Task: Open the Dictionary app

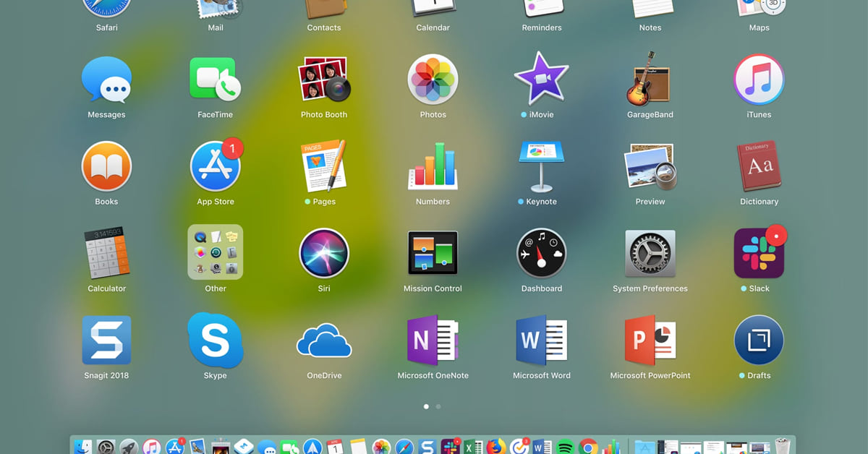Action: [x=759, y=166]
